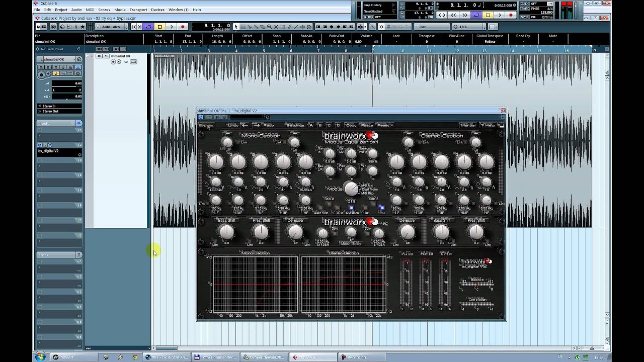644x362 pixels.
Task: Toggle the SYNC button
Action: coord(525,17)
